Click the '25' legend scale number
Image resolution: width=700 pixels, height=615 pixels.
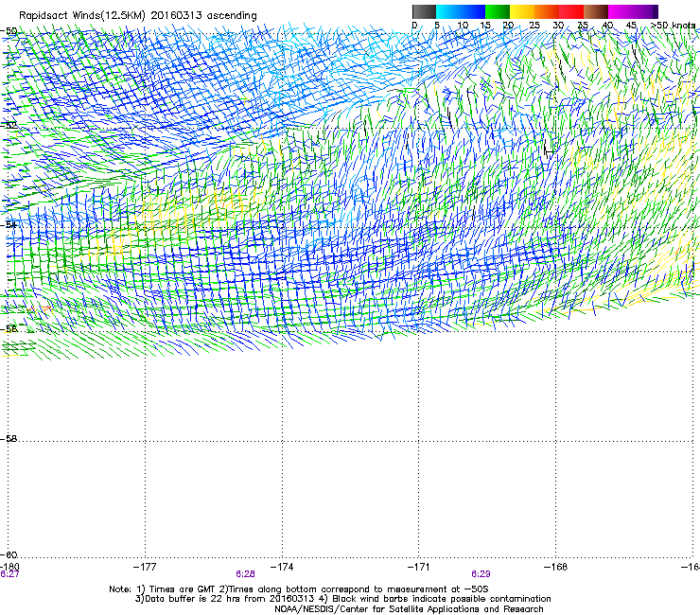coord(534,26)
